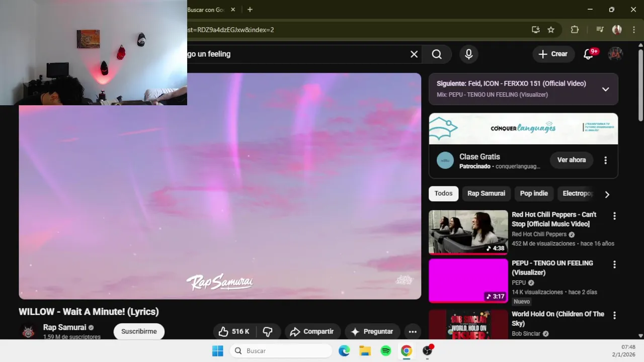The height and width of the screenshot is (362, 644).
Task: Click Ver ahora on Clase Gratis ad
Action: point(571,160)
